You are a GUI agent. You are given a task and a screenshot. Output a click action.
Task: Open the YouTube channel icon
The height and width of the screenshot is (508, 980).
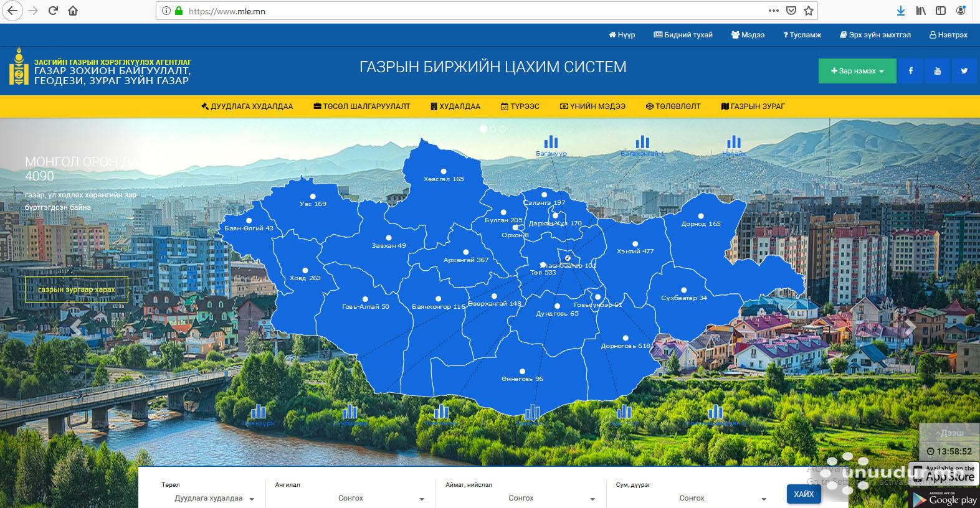point(937,71)
